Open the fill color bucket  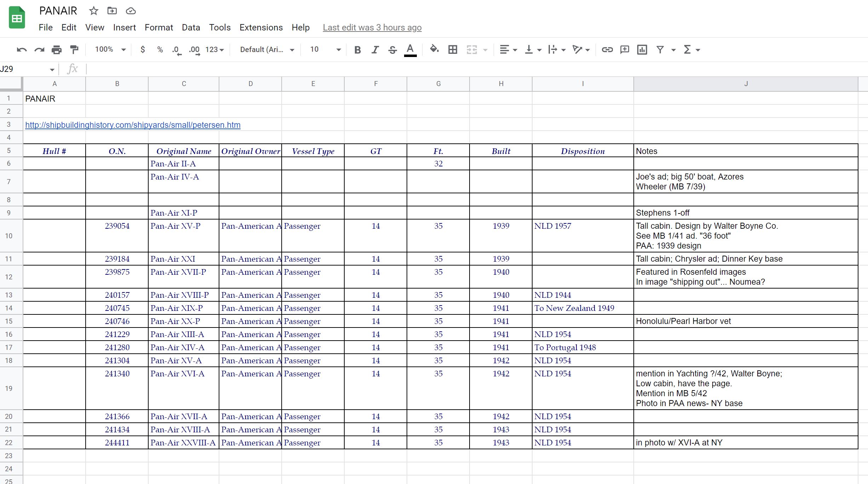(434, 49)
